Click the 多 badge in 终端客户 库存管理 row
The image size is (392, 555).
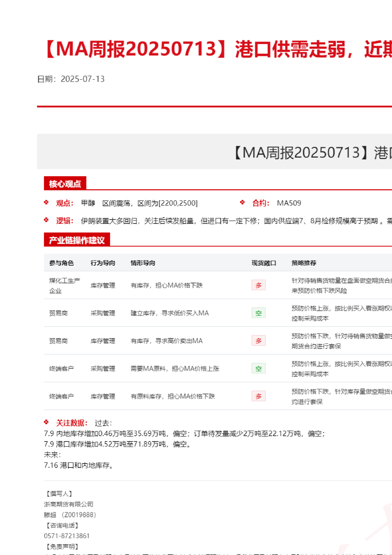(258, 396)
